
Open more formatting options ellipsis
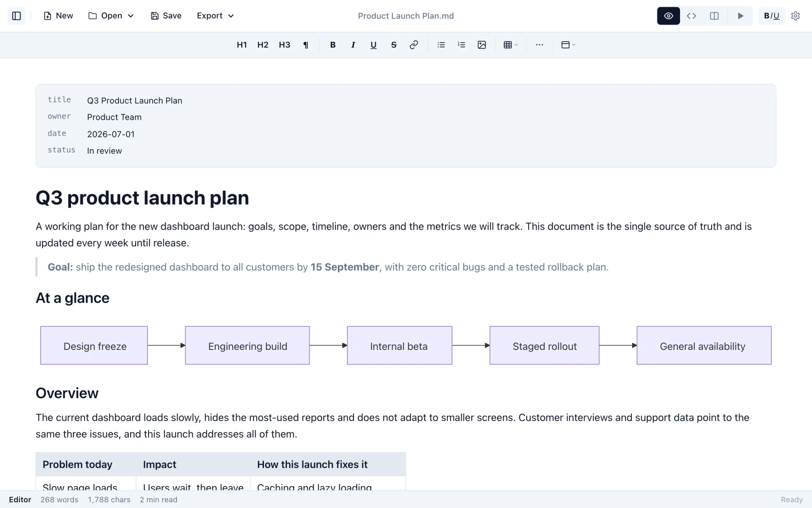tap(539, 45)
